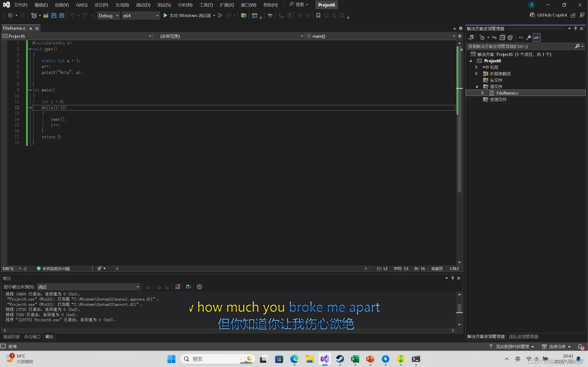Open the 生成(B) menu

(122, 5)
